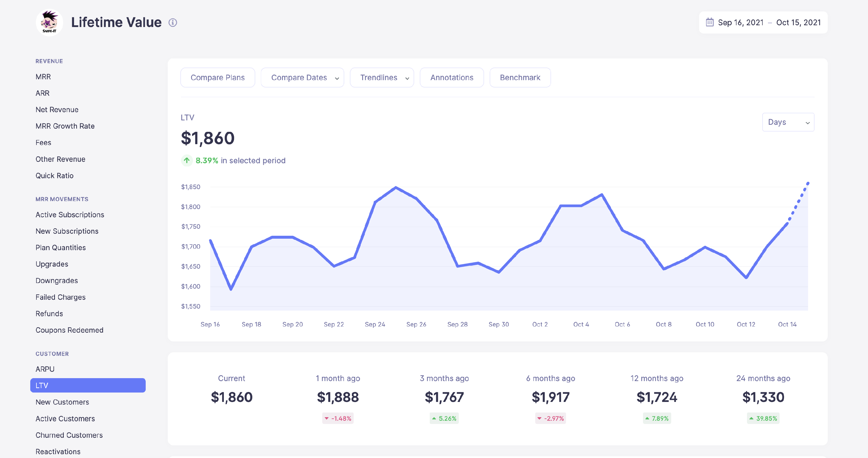Viewport: 868px width, 458px height.
Task: Open Churned Customers from the sidebar
Action: coord(69,435)
